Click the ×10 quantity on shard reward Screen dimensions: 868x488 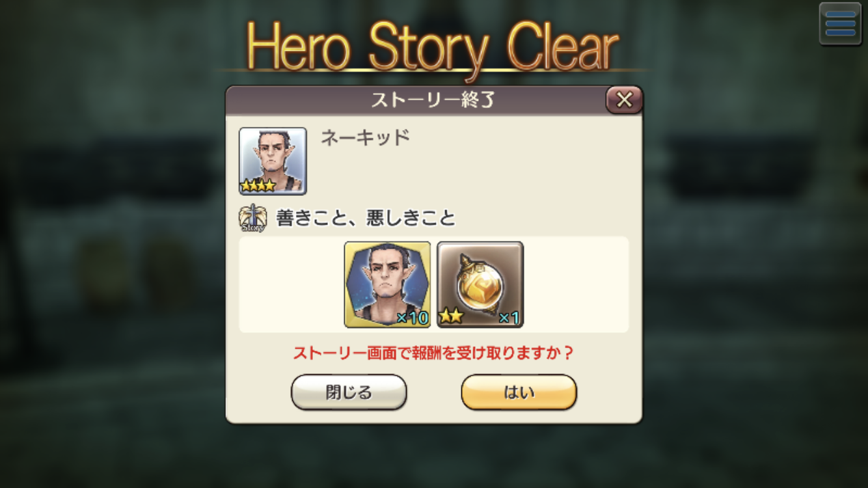413,318
